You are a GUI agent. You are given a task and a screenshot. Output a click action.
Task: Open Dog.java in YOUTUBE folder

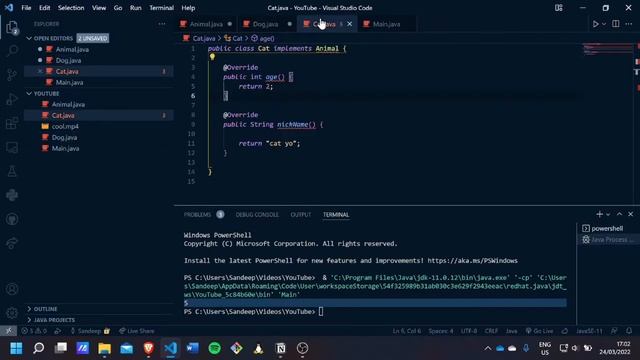[x=99, y=138]
